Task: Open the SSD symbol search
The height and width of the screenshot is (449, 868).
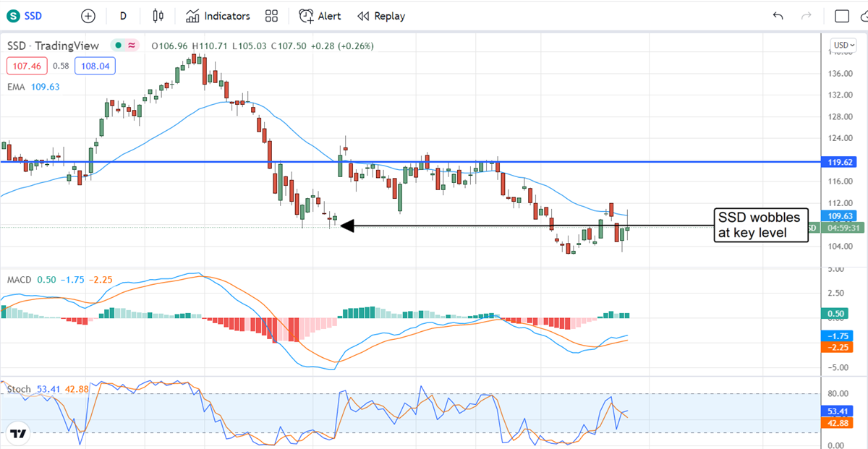Action: pyautogui.click(x=25, y=16)
